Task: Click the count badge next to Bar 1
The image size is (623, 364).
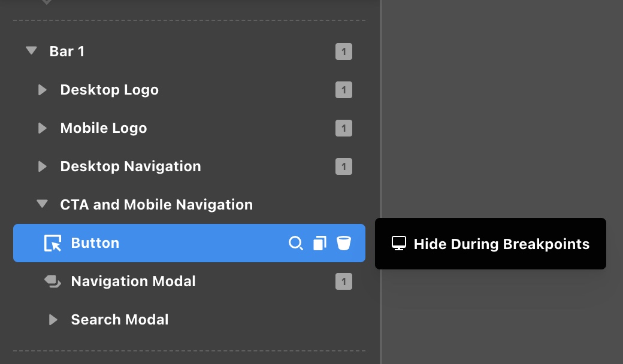Action: tap(344, 51)
